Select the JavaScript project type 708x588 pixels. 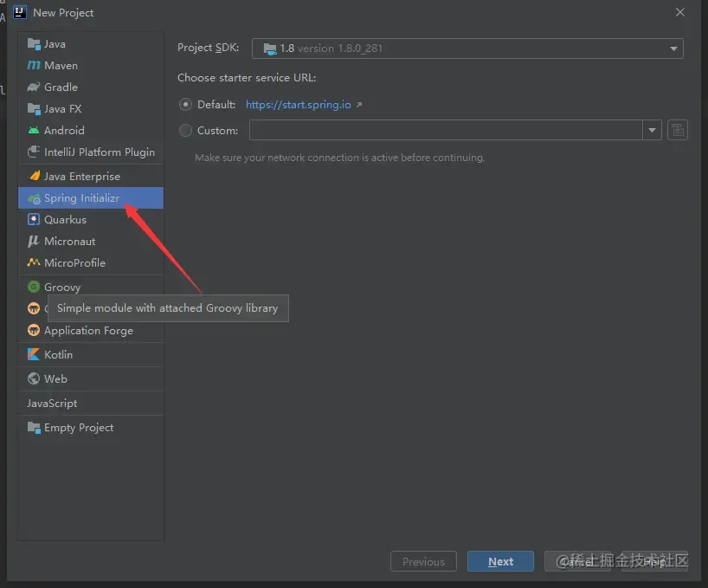(x=90, y=404)
